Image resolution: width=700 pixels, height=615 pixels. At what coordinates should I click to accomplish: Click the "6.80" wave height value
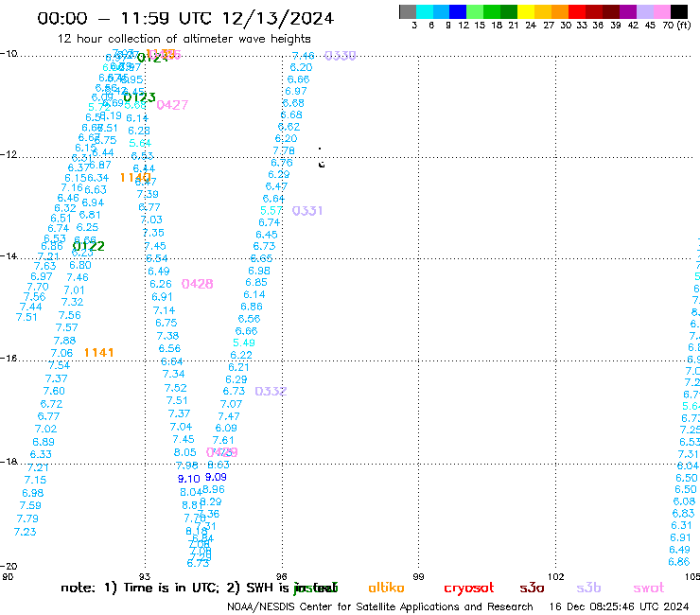click(x=80, y=265)
